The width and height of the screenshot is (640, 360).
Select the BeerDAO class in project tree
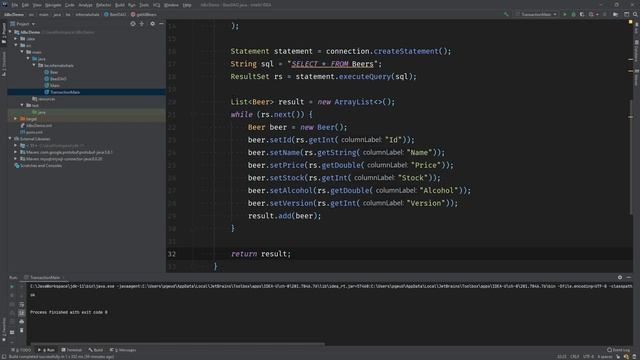(x=55, y=79)
